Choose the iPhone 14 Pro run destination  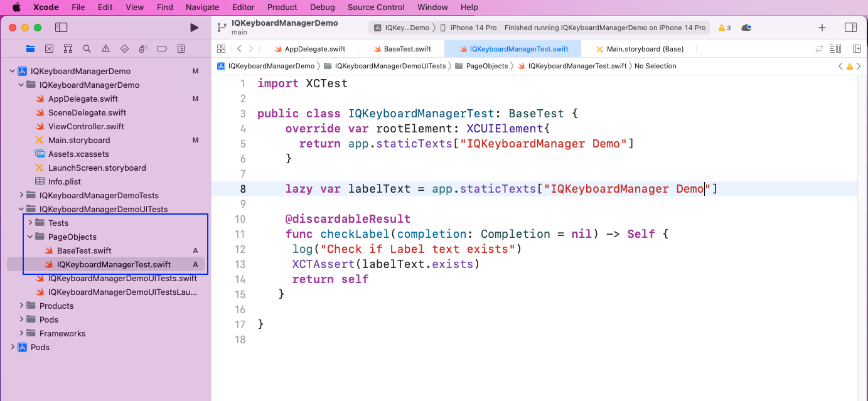pyautogui.click(x=468, y=28)
